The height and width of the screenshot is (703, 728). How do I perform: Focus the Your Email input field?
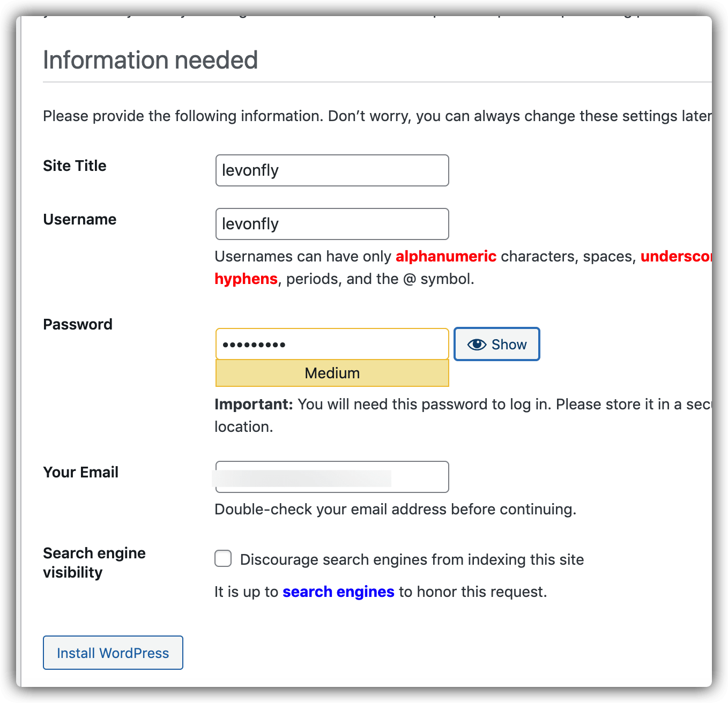(x=332, y=477)
